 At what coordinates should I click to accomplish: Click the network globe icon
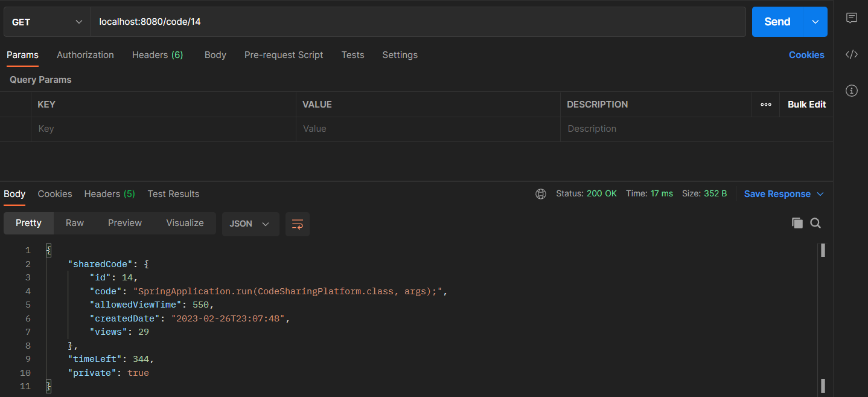[x=541, y=194]
